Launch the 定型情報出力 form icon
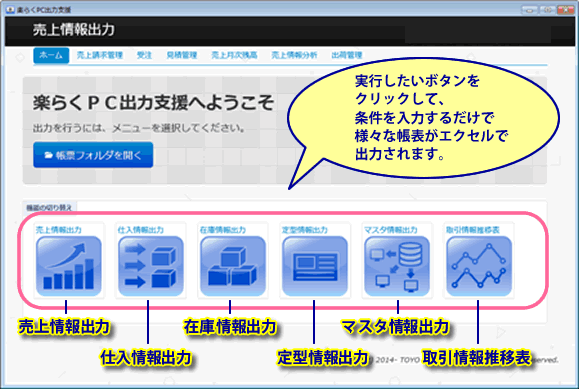 tap(315, 266)
